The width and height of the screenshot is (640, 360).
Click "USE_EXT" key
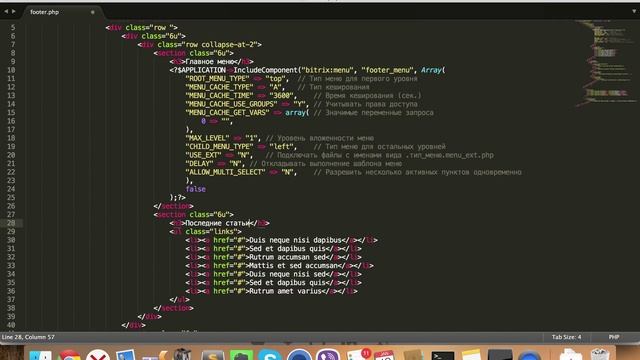(x=203, y=156)
